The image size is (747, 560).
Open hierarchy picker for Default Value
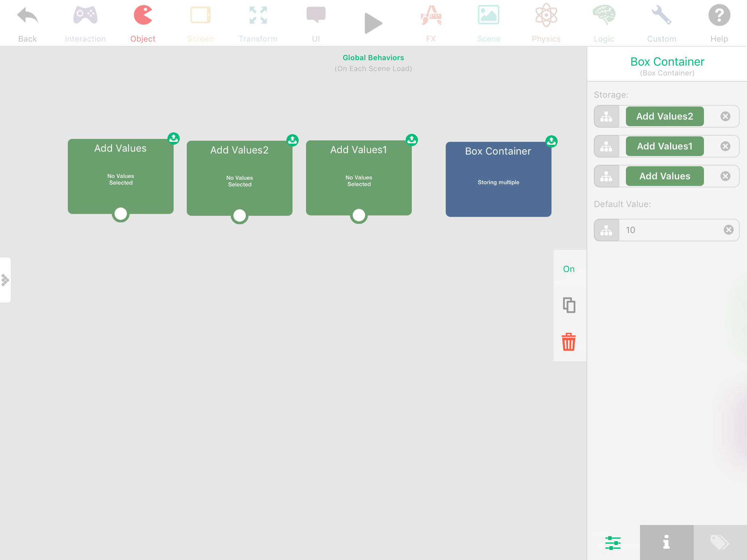[607, 230]
